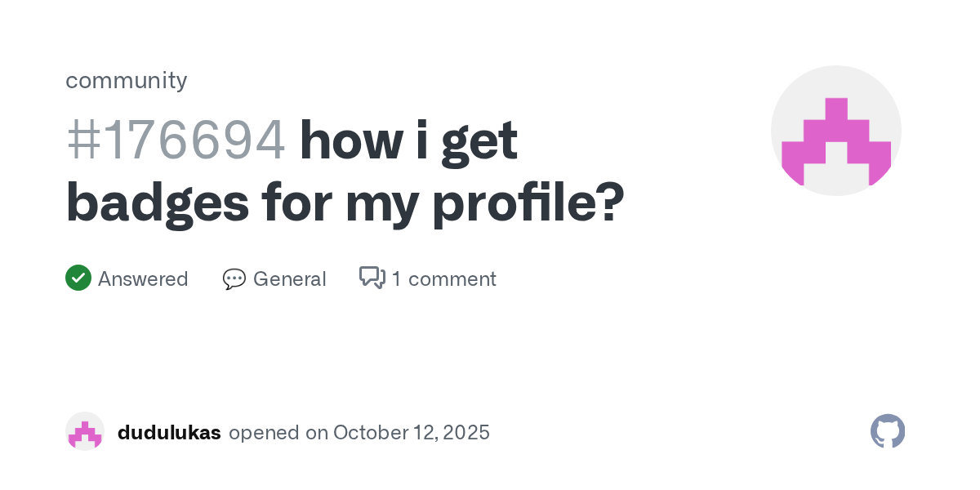Open the community repository label

coord(127,80)
